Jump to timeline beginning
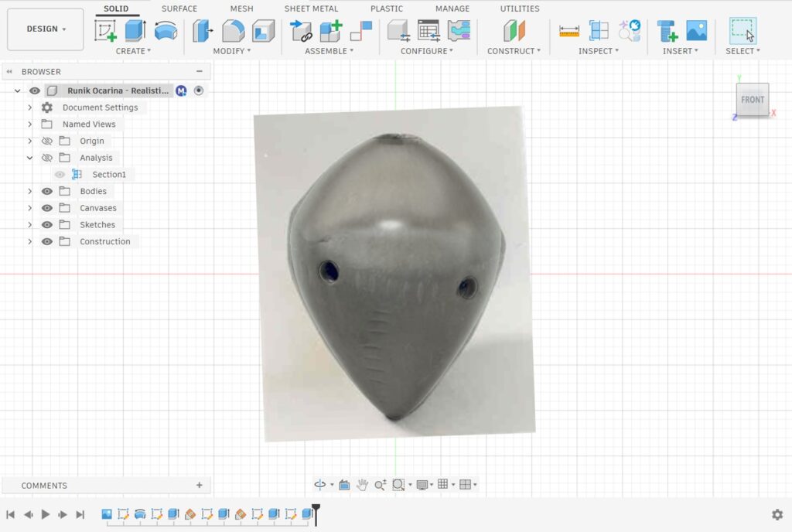 coord(10,514)
